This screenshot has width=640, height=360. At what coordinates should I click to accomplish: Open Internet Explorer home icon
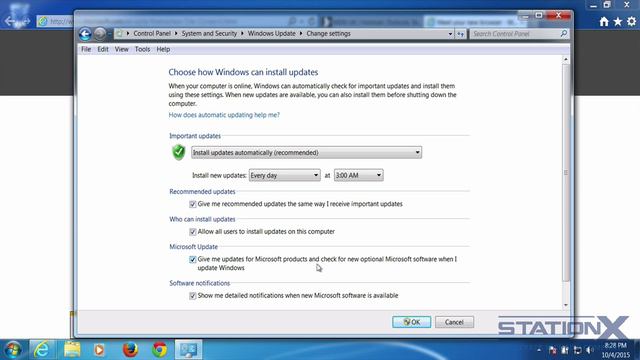604,22
